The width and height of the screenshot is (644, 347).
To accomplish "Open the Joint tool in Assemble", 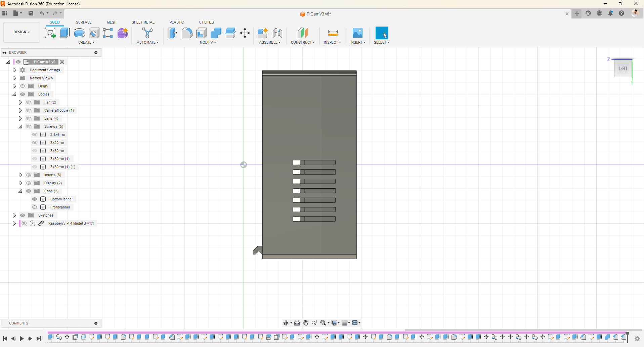I will 277,33.
